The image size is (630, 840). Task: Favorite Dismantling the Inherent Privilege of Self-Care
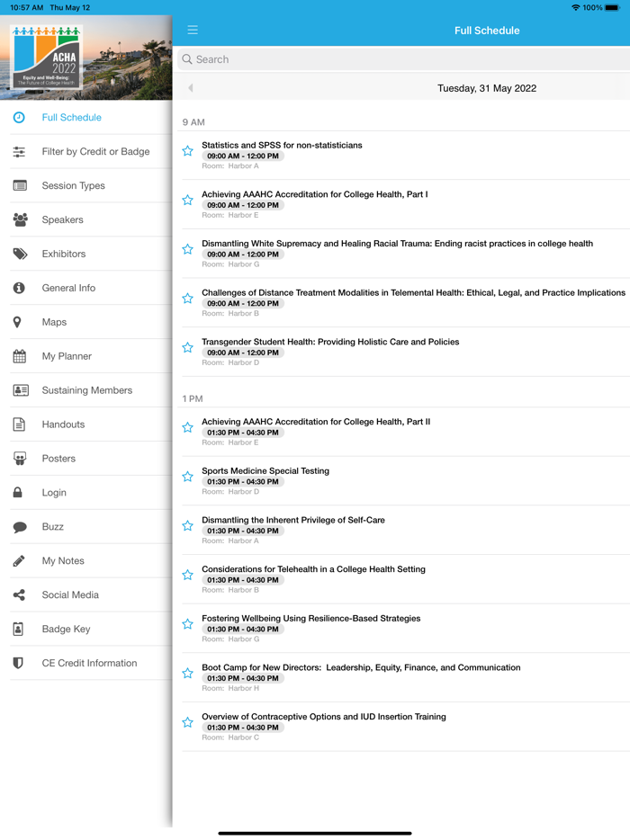[x=188, y=526]
